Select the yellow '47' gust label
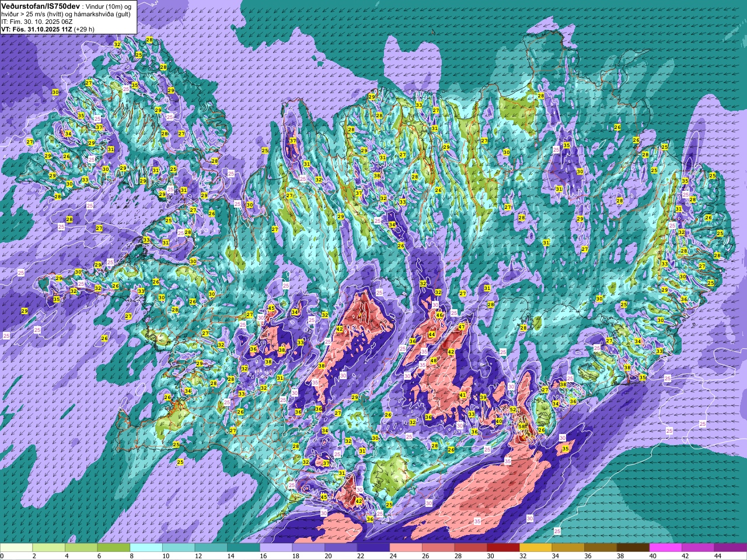Viewport: 747px width, 560px height. click(461, 327)
